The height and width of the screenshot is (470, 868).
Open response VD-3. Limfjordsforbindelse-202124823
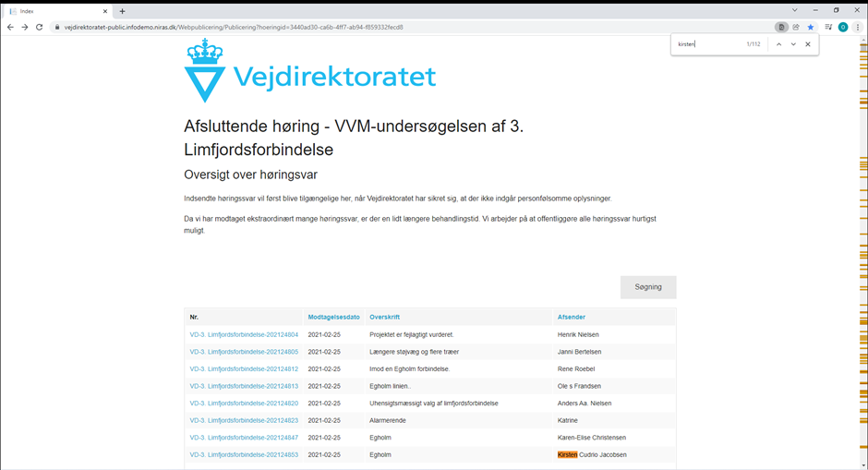[244, 420]
